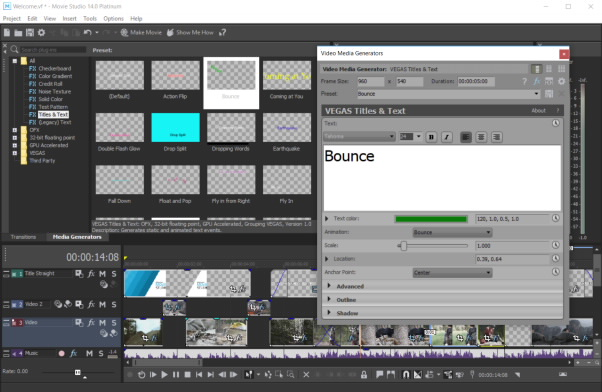
Task: Expand the Advanced section
Action: [329, 286]
